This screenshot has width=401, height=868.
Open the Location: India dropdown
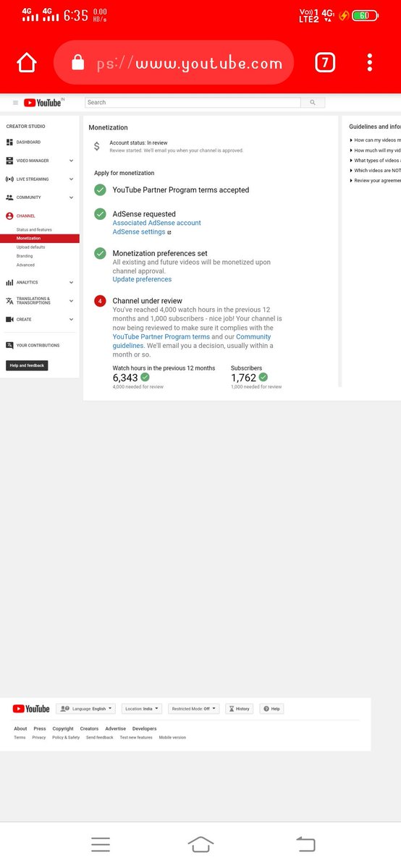point(142,709)
